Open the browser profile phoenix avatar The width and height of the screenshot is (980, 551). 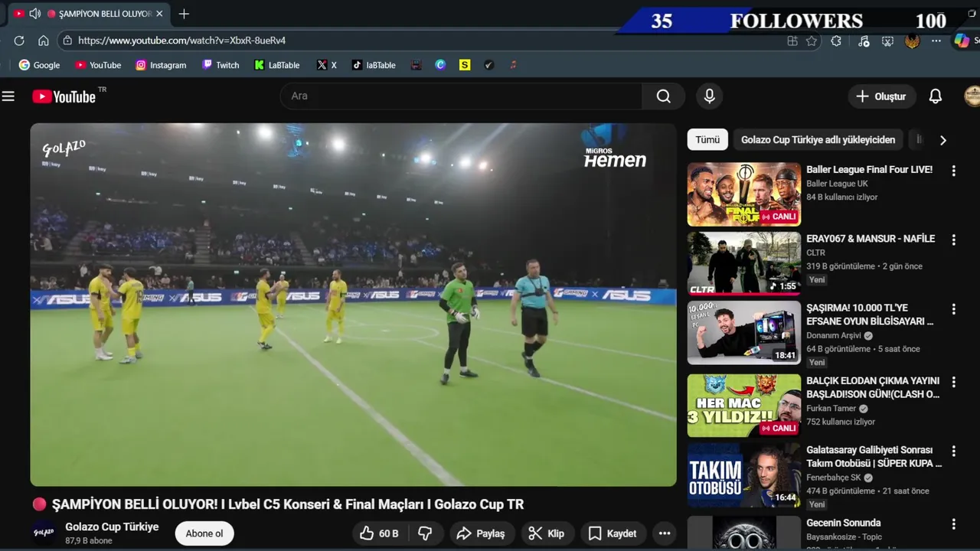tap(912, 41)
